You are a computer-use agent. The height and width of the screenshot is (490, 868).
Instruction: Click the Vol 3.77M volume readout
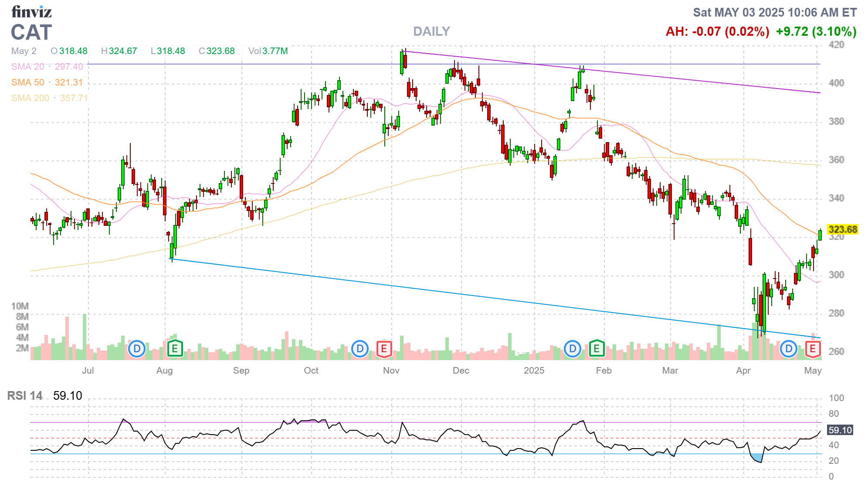pyautogui.click(x=268, y=51)
